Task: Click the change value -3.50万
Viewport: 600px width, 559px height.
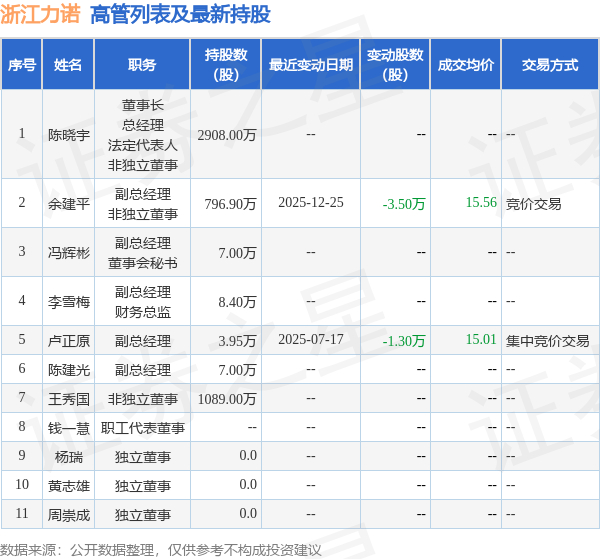Action: (404, 204)
